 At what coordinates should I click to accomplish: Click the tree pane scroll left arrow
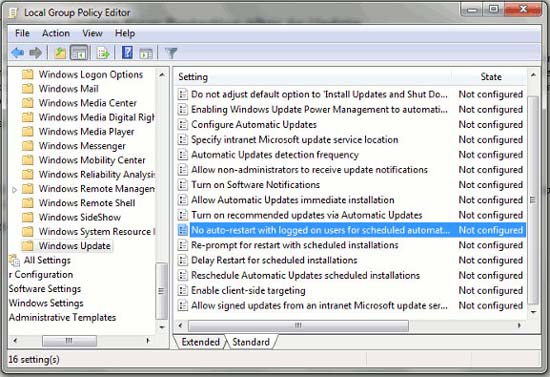coord(15,341)
